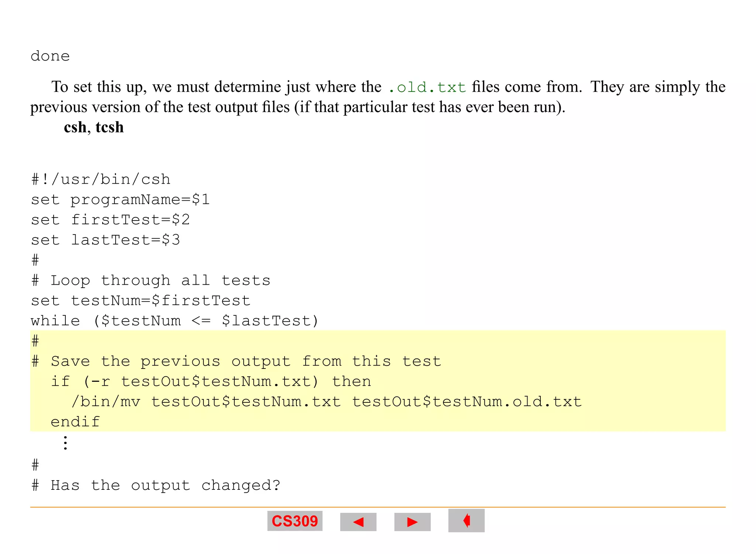756x554 pixels.
Task: Click the '# Has the output changed?' comment
Action: tap(156, 485)
